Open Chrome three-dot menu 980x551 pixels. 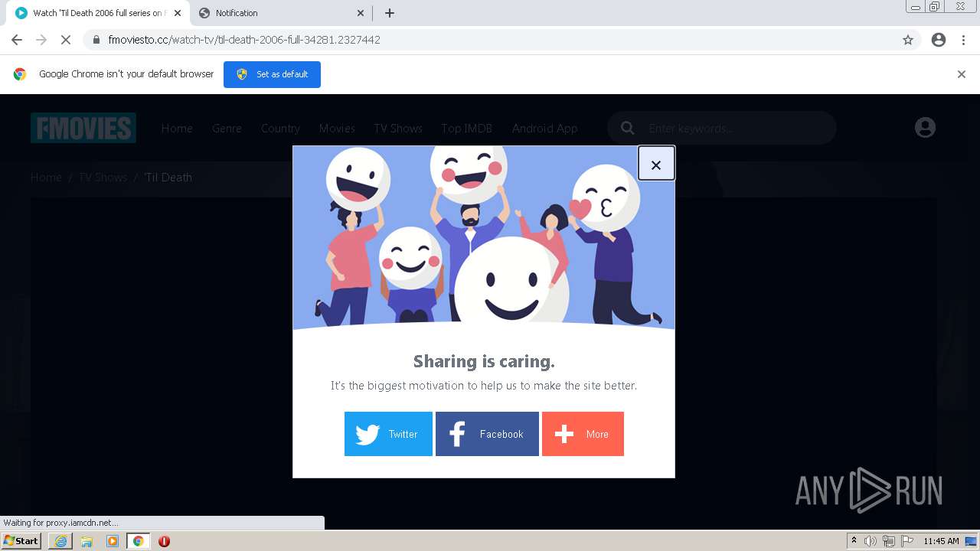point(963,40)
